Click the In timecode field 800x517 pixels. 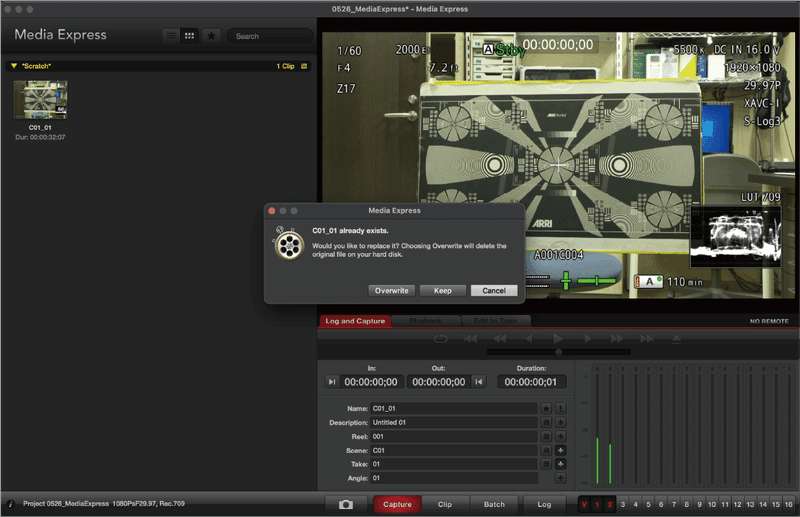(x=371, y=382)
